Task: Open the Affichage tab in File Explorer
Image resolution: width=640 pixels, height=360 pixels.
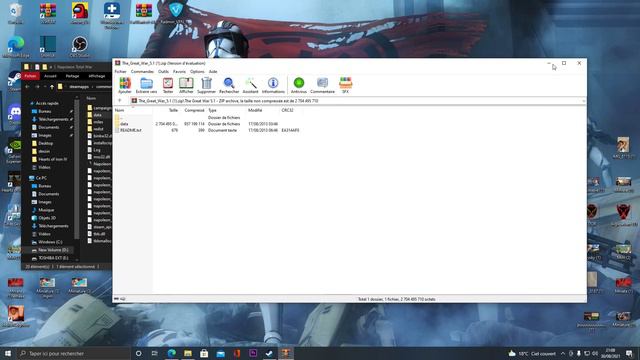Action: pyautogui.click(x=97, y=76)
